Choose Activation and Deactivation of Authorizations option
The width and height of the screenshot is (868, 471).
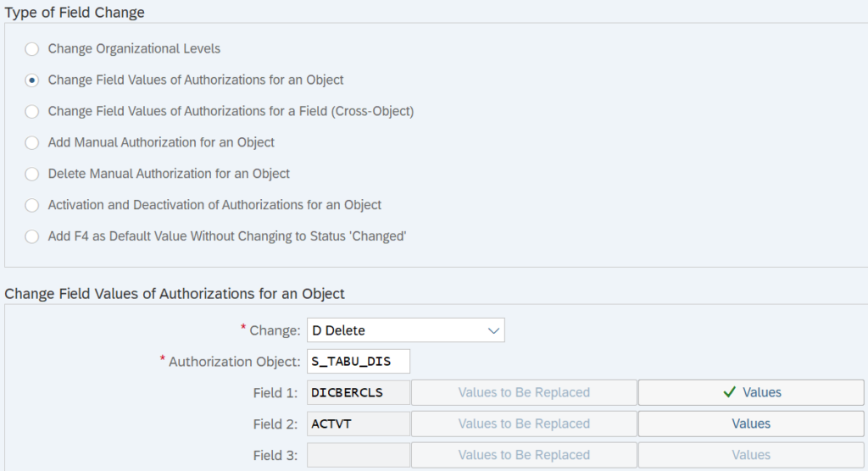32,205
